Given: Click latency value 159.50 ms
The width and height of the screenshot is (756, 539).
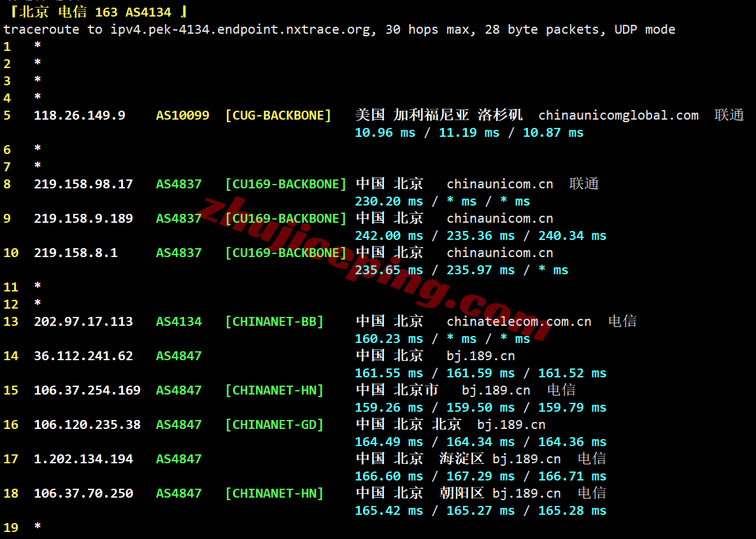Looking at the screenshot, I should point(481,407).
